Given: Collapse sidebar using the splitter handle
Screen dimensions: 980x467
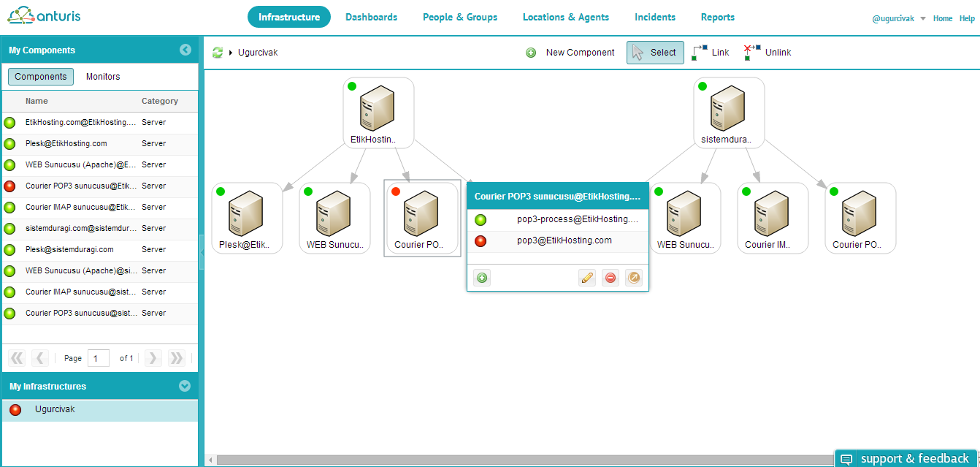Looking at the screenshot, I should [202, 252].
